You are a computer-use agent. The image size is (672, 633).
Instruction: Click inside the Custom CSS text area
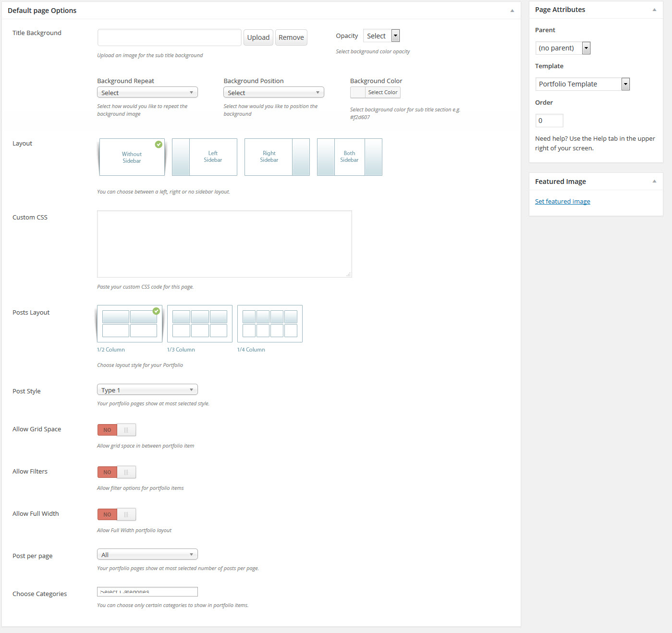(x=224, y=244)
